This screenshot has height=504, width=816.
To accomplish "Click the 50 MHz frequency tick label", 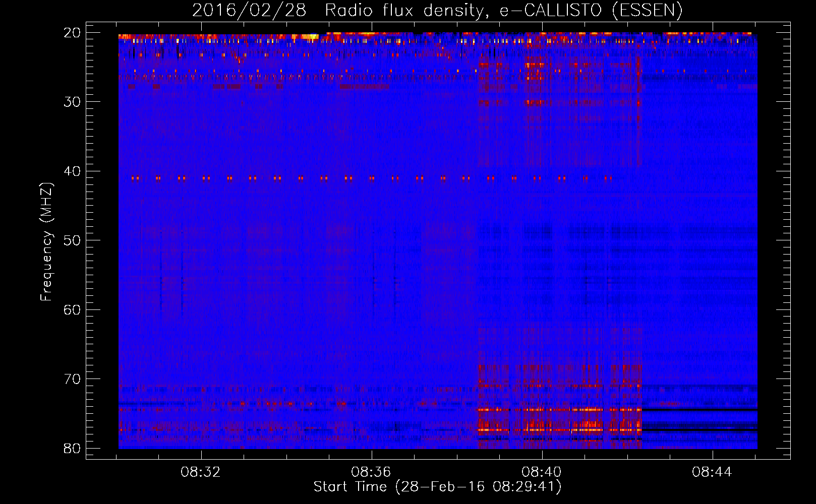I will click(x=73, y=240).
